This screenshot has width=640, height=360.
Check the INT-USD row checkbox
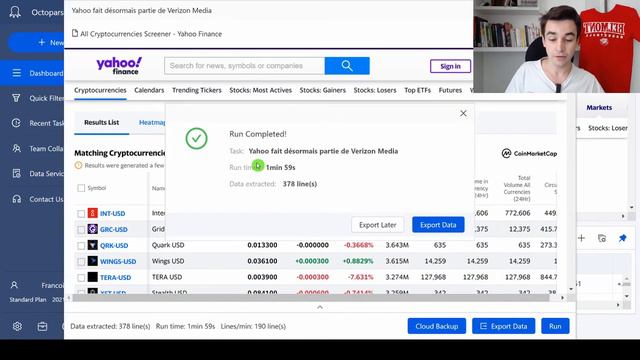[x=81, y=213]
